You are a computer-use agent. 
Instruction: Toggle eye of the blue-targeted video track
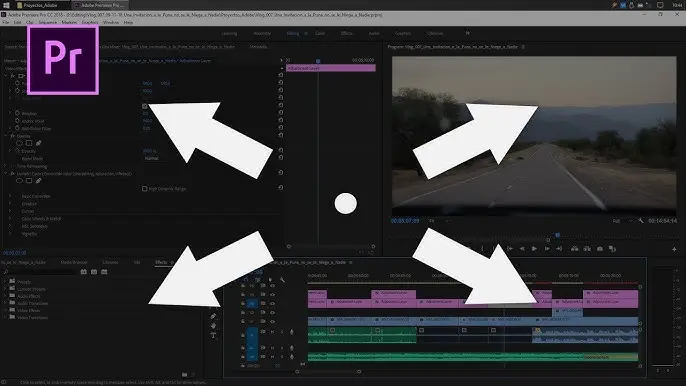[x=272, y=303]
